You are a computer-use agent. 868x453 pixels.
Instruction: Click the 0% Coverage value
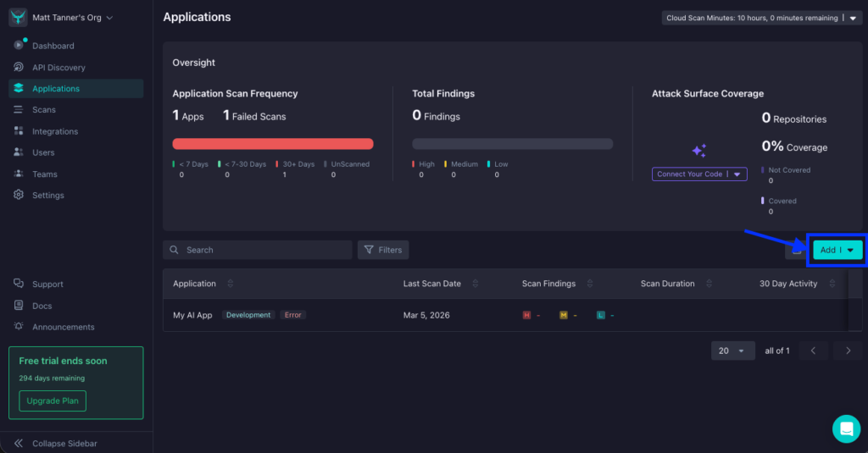coord(794,146)
